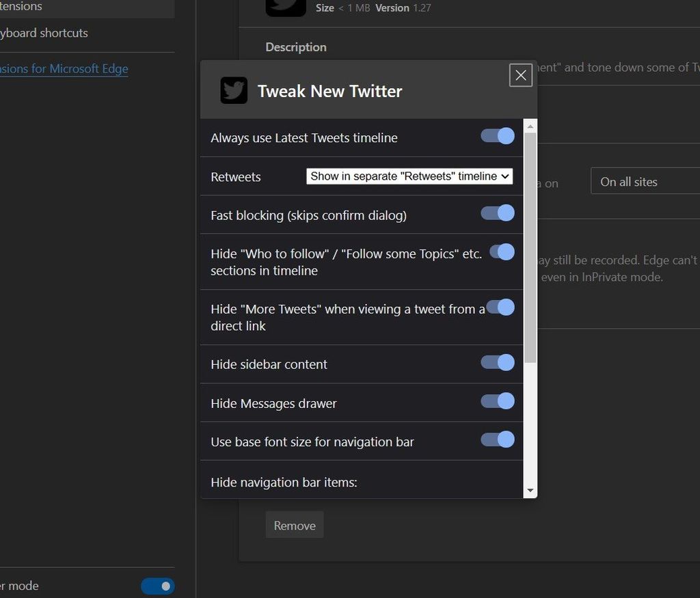Toggle dark mode switch at bottom left
Viewport: 700px width, 598px height.
(157, 586)
